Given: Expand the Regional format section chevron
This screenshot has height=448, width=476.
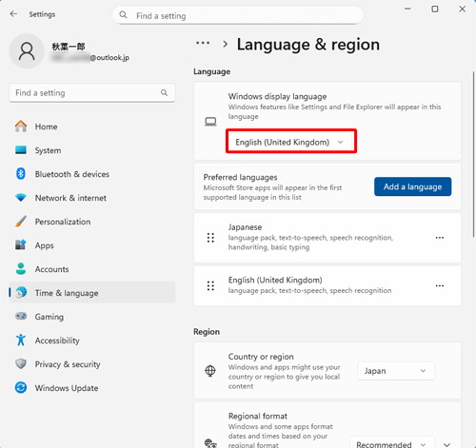Looking at the screenshot, I should pyautogui.click(x=446, y=444).
